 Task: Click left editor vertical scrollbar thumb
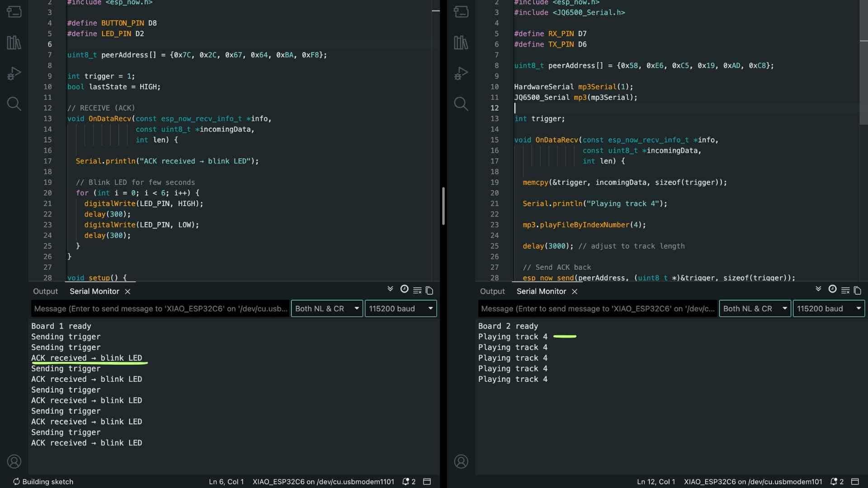point(443,206)
